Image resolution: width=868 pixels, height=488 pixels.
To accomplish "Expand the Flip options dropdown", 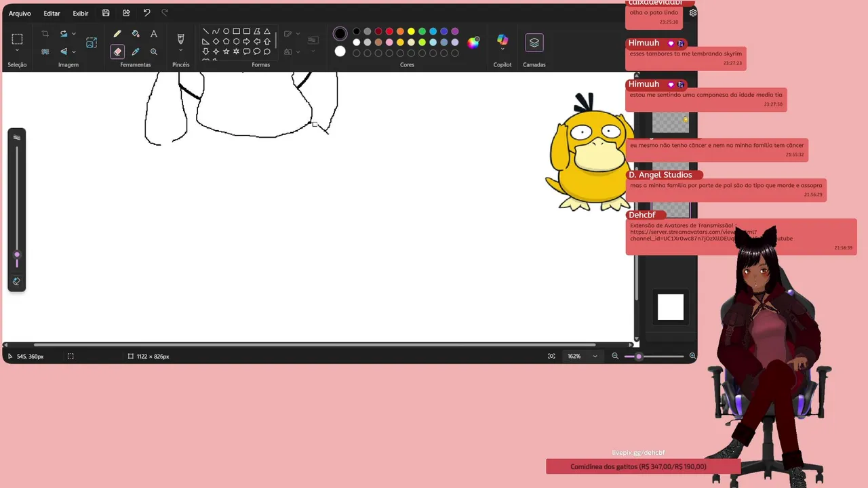I will click(74, 52).
